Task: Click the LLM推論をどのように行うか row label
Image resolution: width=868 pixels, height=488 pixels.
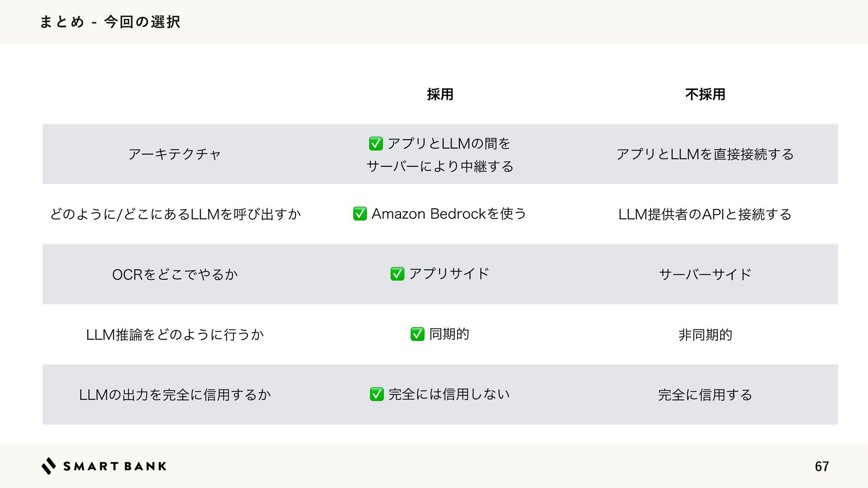Action: [x=175, y=335]
